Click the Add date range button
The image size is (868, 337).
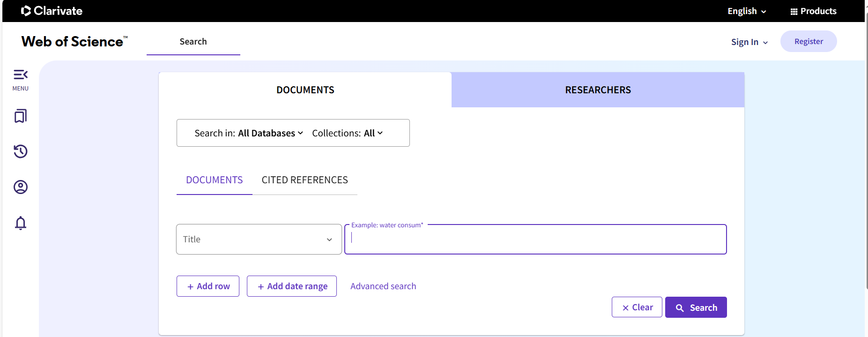click(x=292, y=286)
